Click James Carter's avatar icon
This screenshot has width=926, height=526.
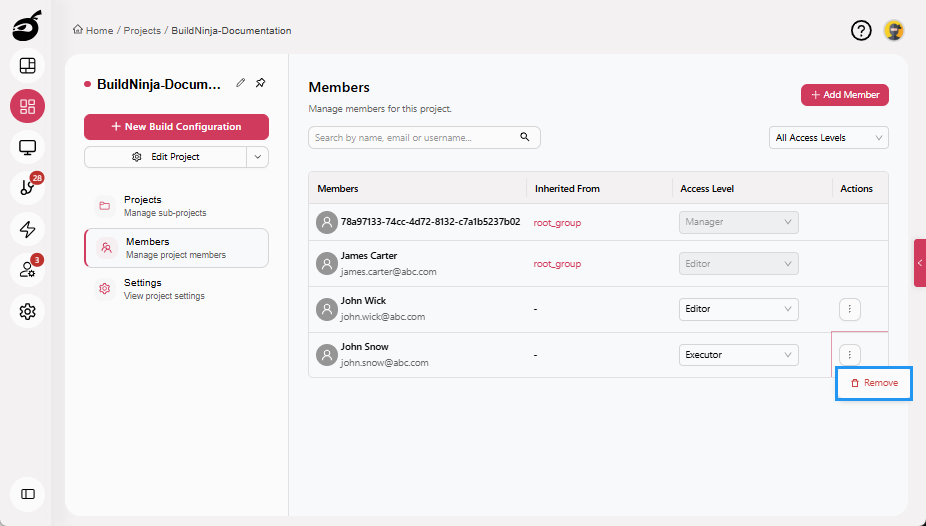327,263
